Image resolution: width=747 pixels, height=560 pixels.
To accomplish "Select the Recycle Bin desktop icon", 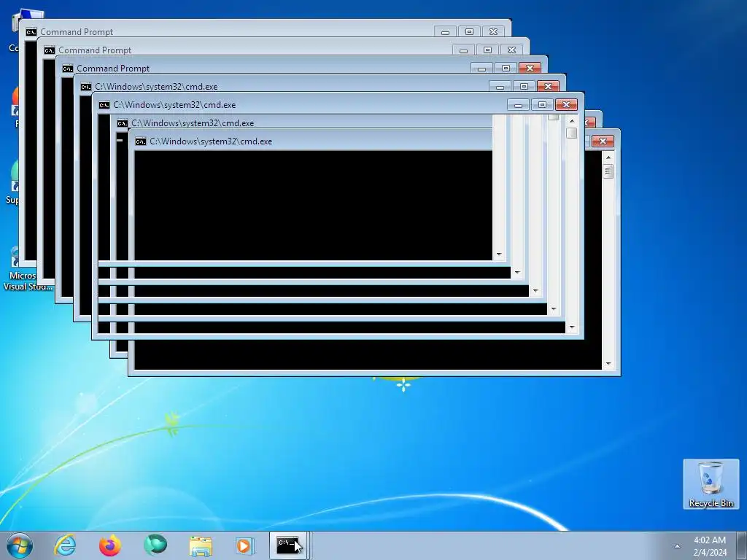I will (711, 484).
